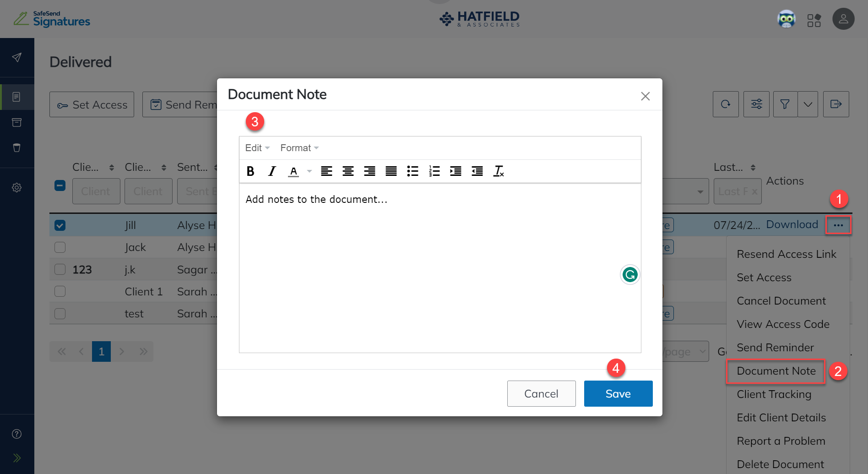
Task: Open the Format menu in the note editor
Action: pos(296,147)
